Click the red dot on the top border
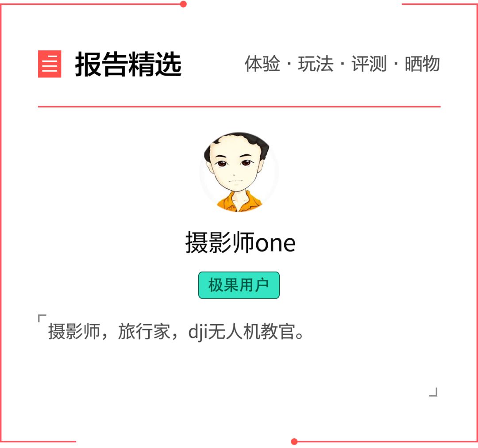The height and width of the screenshot is (448, 478). (x=183, y=4)
